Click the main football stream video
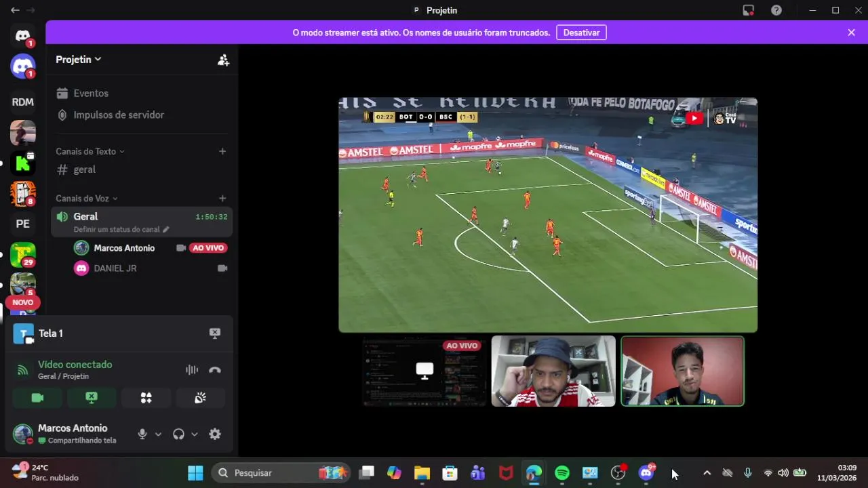The image size is (868, 488). tap(548, 215)
